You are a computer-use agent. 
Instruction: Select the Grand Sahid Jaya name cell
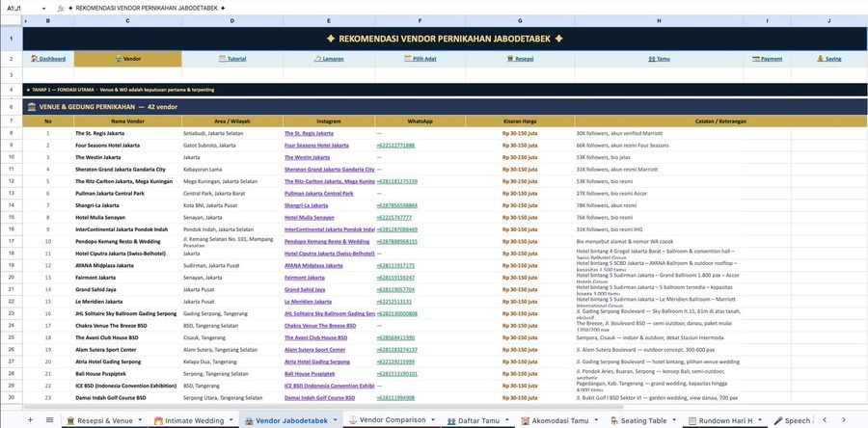click(128, 289)
